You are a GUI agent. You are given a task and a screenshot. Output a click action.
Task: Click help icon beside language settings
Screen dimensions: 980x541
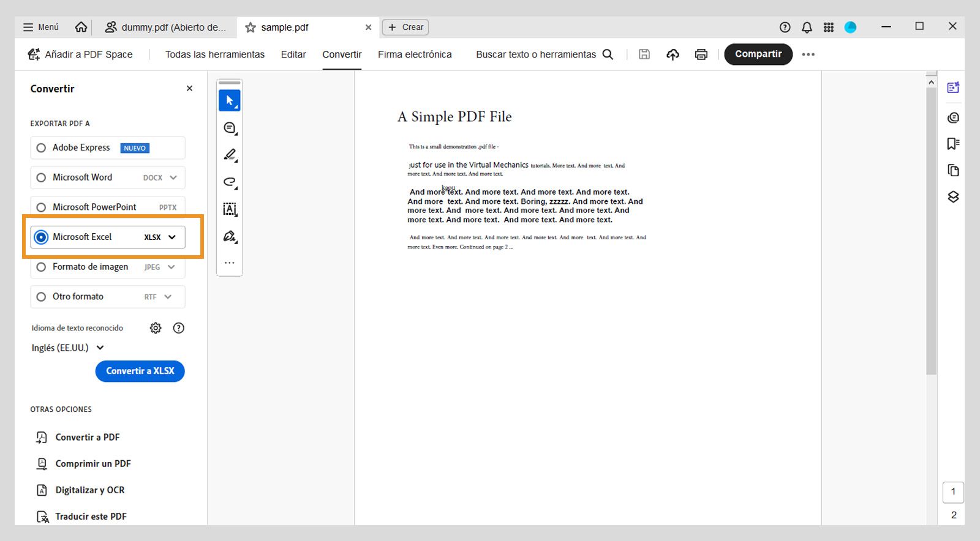178,328
